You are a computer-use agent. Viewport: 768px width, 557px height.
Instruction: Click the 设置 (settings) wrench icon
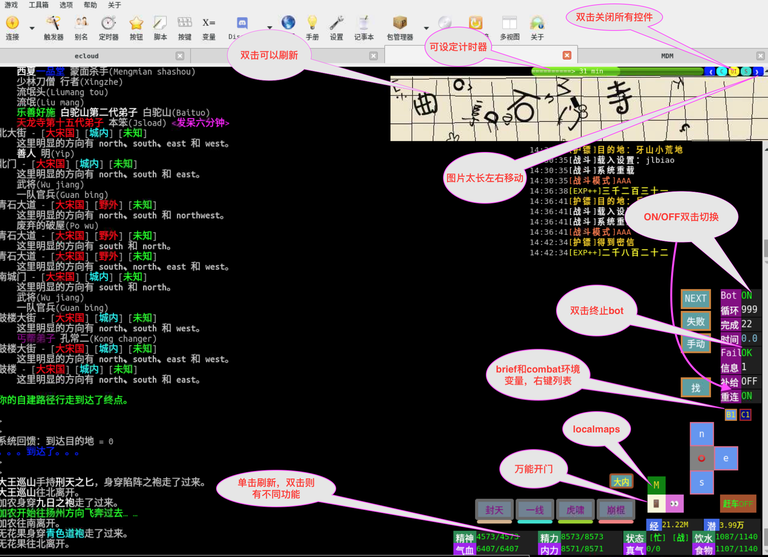[337, 25]
